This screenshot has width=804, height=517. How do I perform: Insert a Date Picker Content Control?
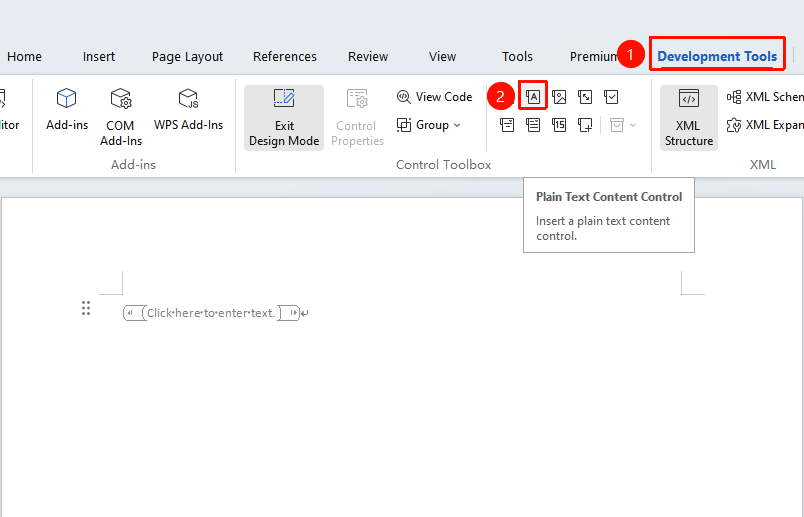(559, 125)
